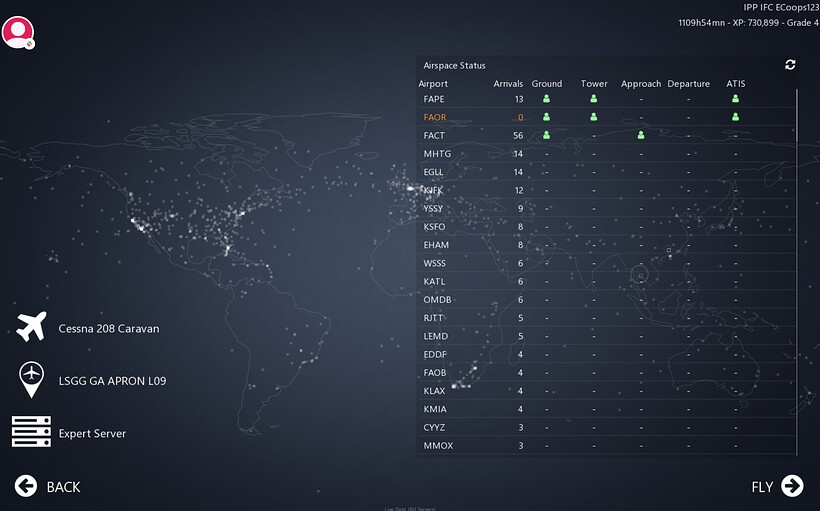Click username IPP IFC ECoops123
Image resolution: width=820 pixels, height=511 pixels.
(x=781, y=7)
